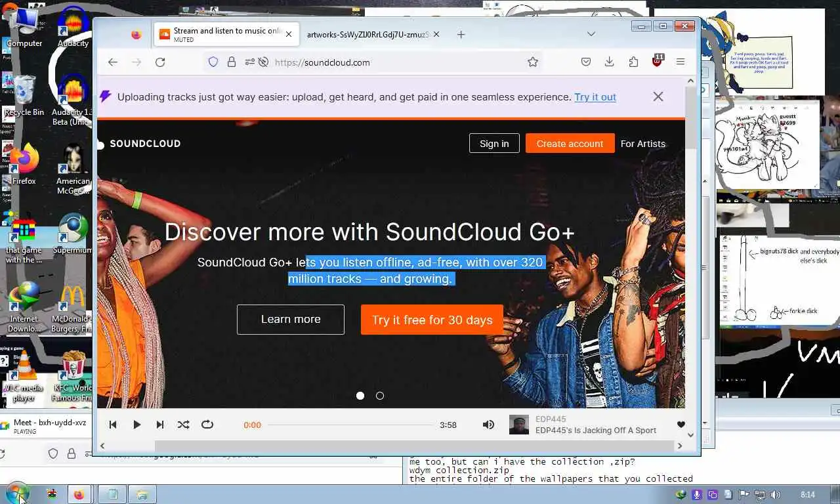Open the tracking protection shield icon
This screenshot has width=840, height=504.
pyautogui.click(x=213, y=62)
